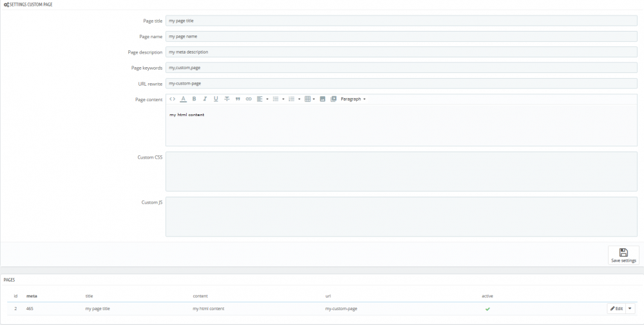Click the title column header
644x325 pixels.
click(x=89, y=296)
